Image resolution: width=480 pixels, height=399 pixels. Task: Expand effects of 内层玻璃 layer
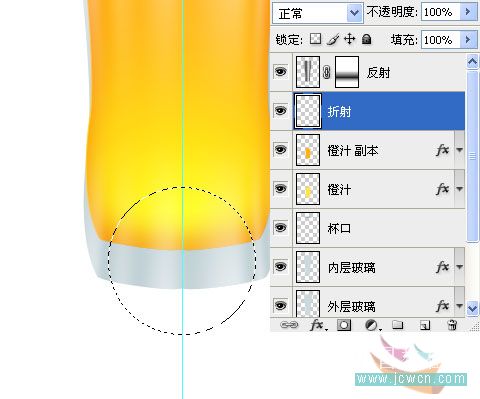click(460, 267)
